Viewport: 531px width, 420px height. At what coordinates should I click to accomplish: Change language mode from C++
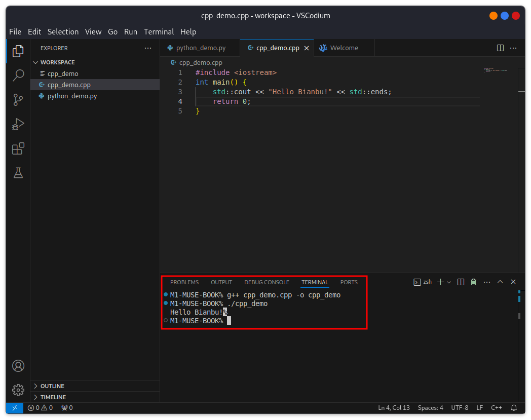497,408
